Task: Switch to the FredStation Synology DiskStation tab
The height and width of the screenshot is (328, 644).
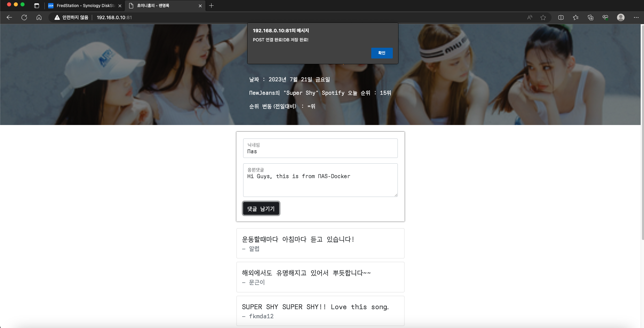Action: (x=84, y=6)
